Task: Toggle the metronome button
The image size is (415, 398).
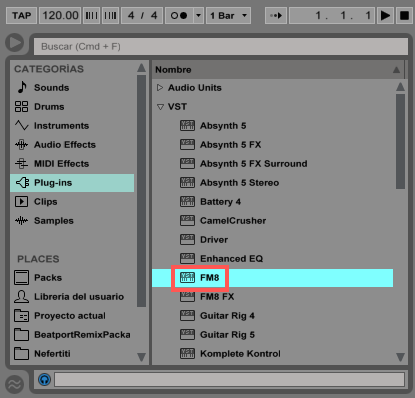Action: [179, 16]
